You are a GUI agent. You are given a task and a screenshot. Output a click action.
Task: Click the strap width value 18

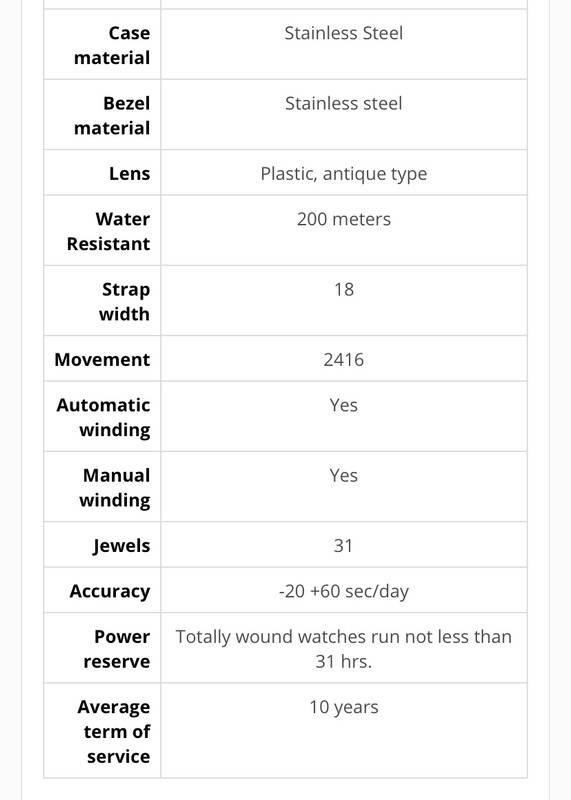coord(343,290)
